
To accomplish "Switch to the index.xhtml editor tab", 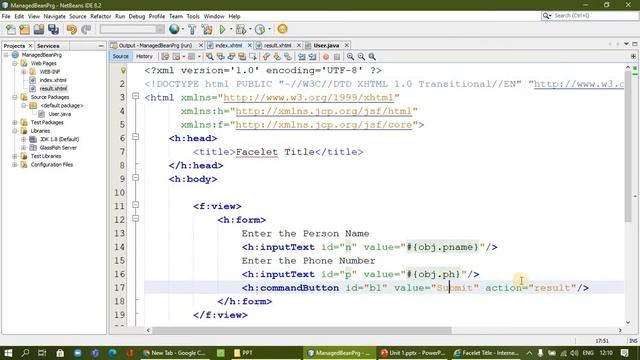I will 229,45.
